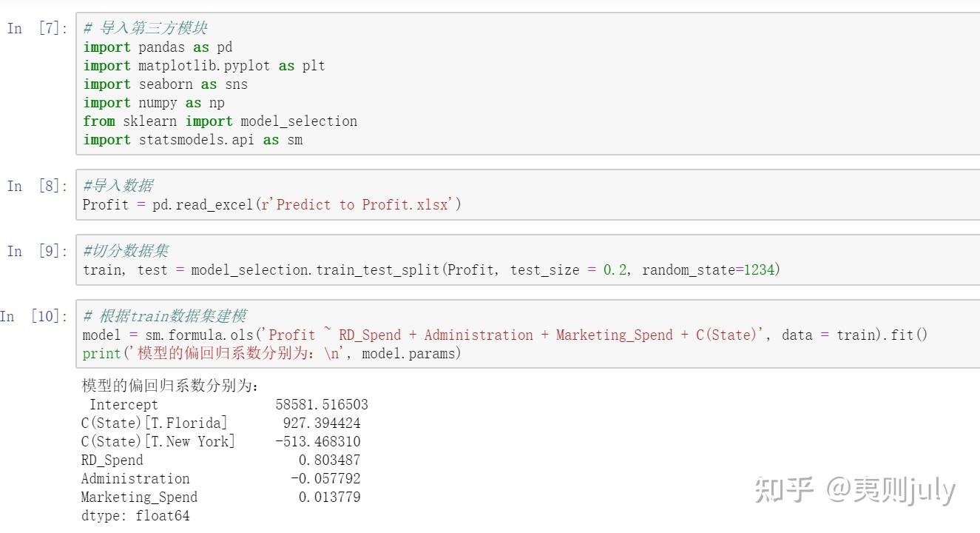Click the C(State)[T.Florida] output row
980x533 pixels.
[x=220, y=423]
